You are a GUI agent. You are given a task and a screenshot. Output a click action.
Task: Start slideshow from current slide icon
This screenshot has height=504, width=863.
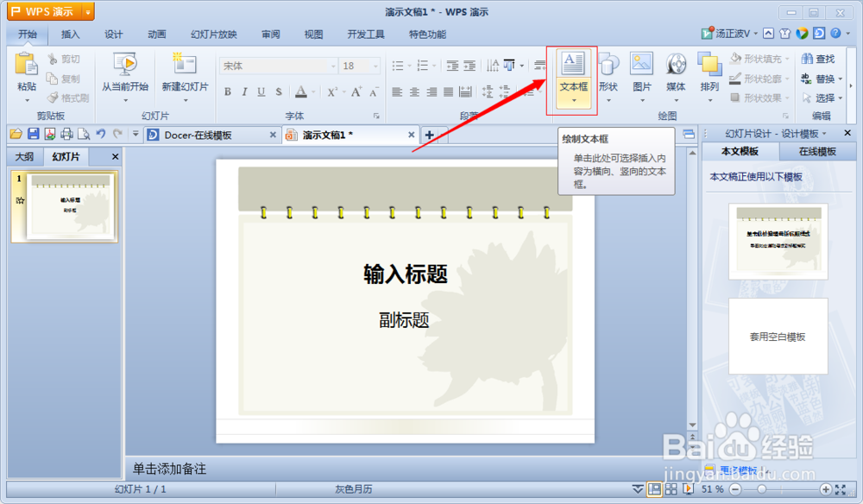[x=125, y=64]
